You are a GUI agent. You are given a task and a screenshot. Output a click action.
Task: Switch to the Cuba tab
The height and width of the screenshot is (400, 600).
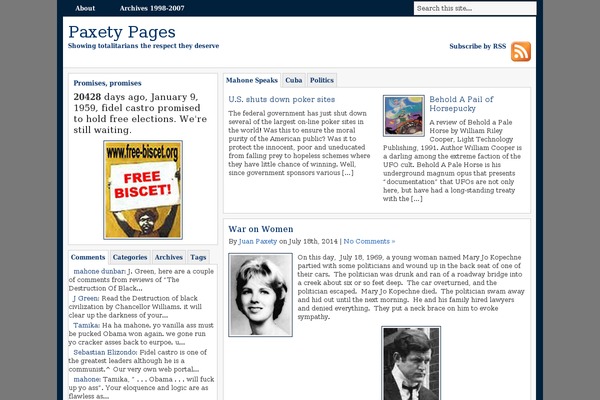click(293, 80)
